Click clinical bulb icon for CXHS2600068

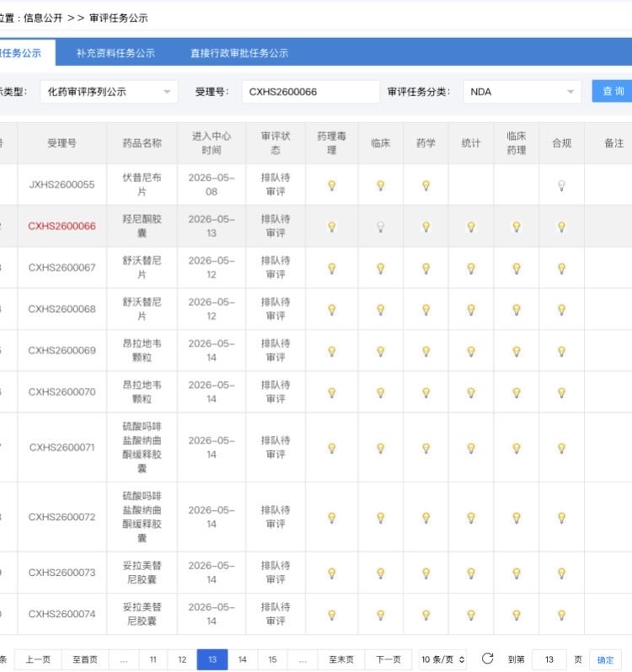[380, 309]
